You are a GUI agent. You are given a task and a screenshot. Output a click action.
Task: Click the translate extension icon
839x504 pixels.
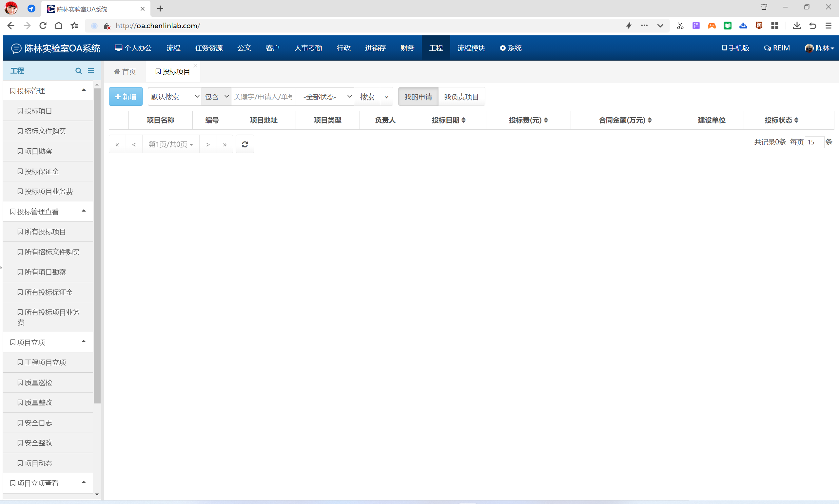point(696,26)
